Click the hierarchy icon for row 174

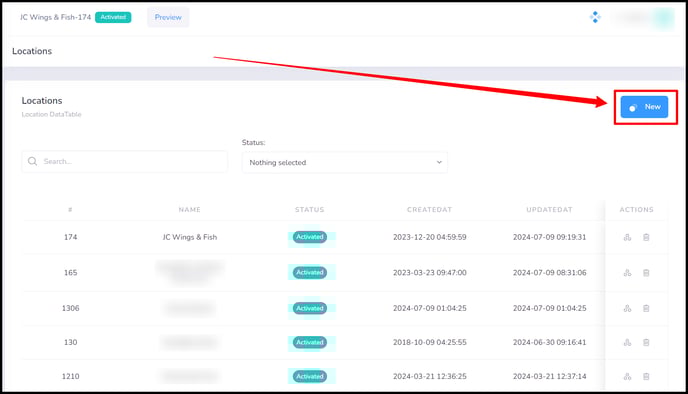(627, 237)
